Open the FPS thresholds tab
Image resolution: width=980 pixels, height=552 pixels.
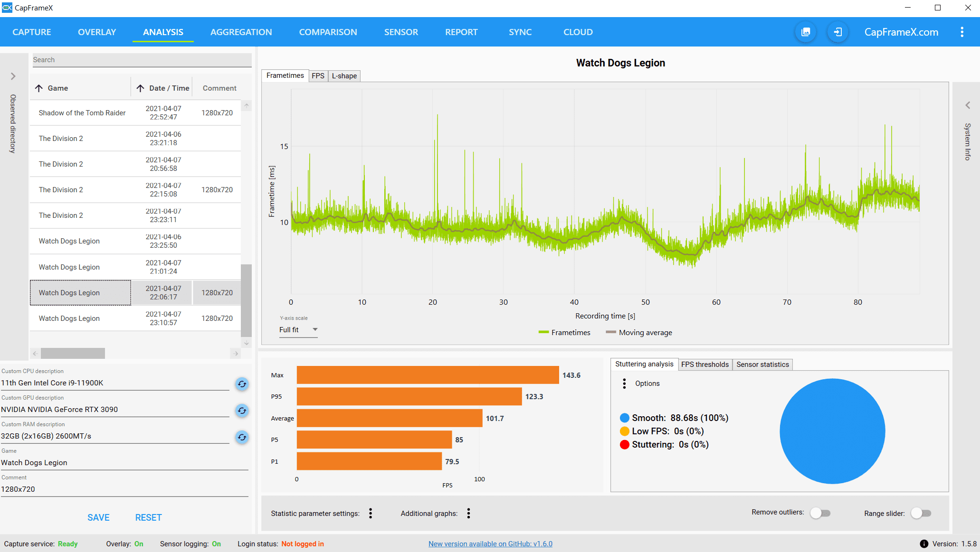click(704, 365)
